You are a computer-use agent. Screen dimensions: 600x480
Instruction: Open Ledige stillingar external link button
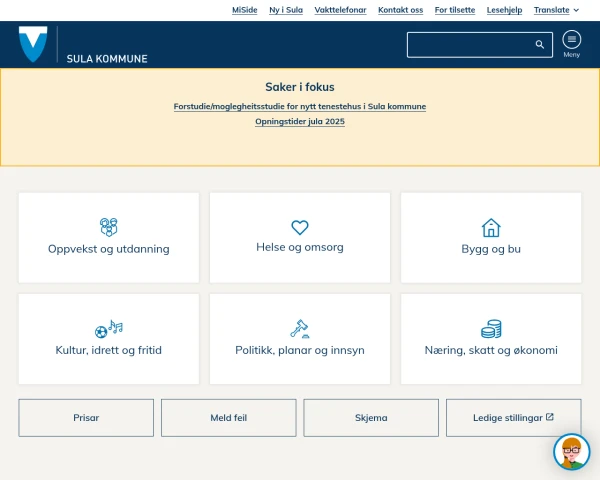pos(513,418)
